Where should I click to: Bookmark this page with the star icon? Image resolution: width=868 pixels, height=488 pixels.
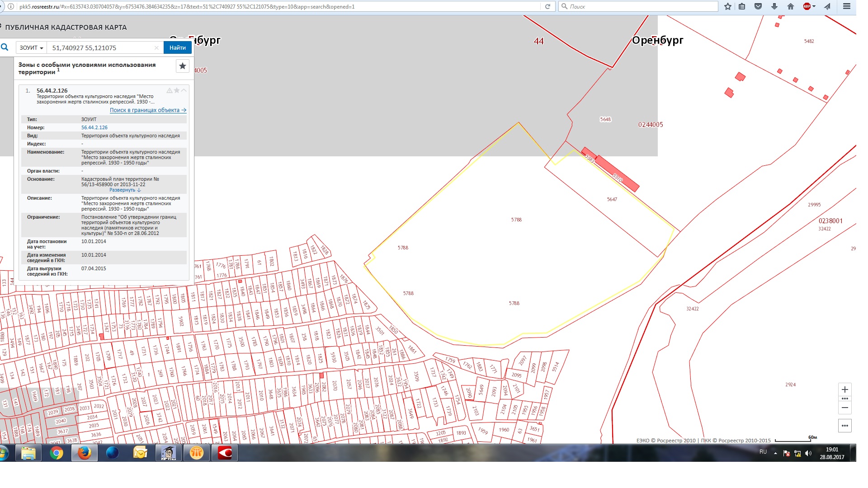click(x=727, y=6)
